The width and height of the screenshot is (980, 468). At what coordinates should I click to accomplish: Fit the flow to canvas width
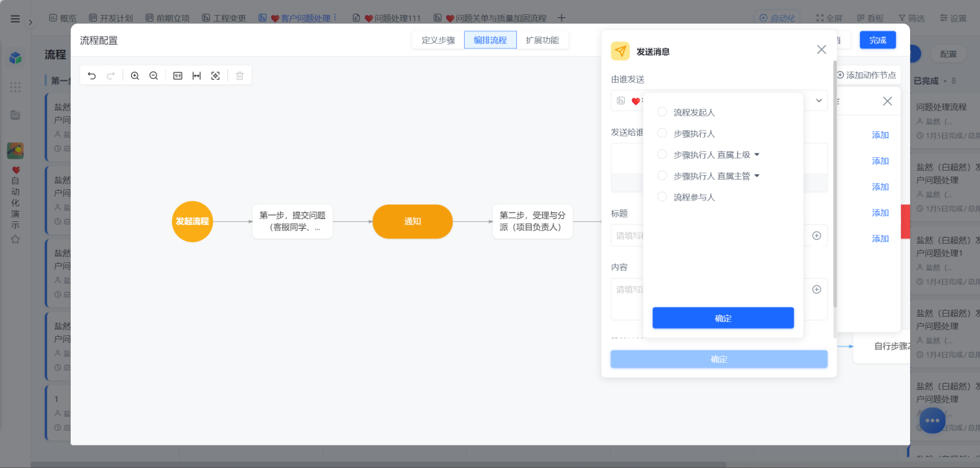coord(197,75)
